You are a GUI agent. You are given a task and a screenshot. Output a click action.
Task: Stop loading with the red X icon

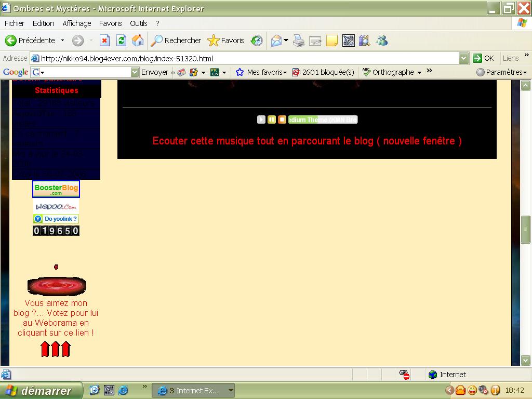coord(104,41)
